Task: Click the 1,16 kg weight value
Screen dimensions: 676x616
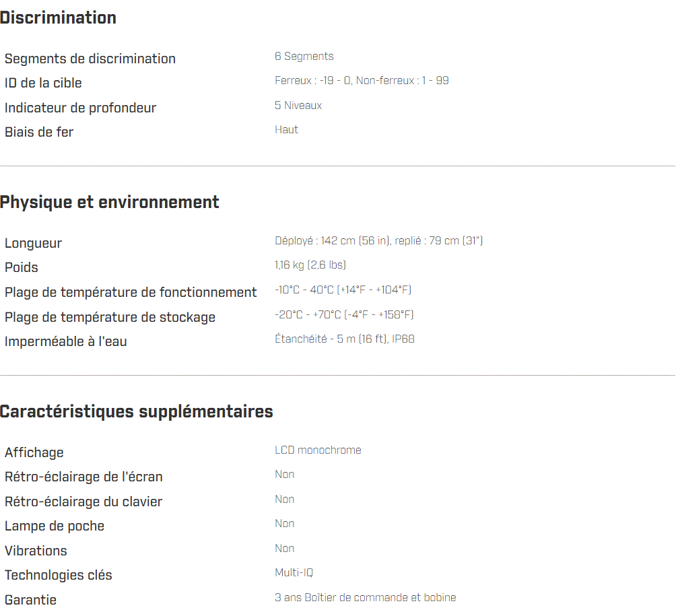Action: 310,265
